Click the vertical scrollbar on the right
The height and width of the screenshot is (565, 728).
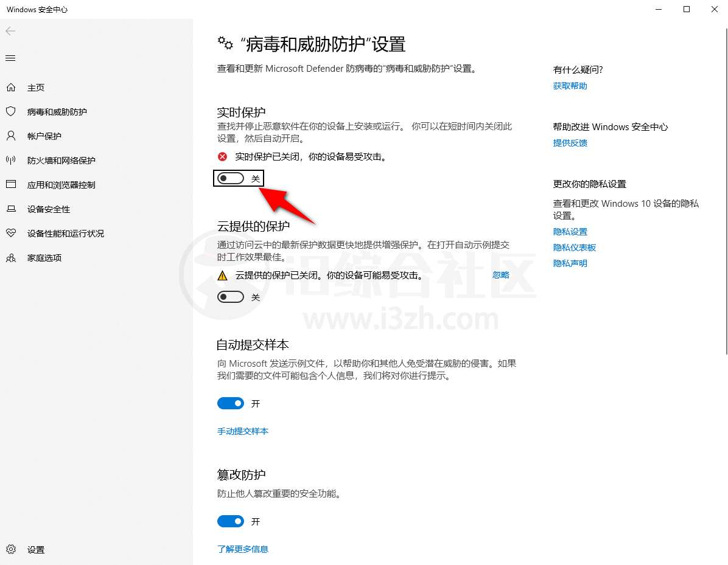pyautogui.click(x=726, y=191)
